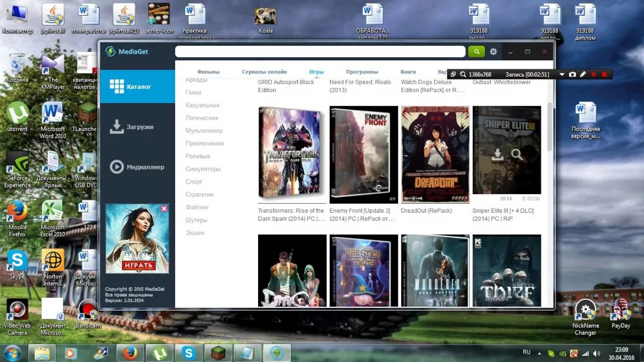Screen dimensions: 644x362
Task: Select the Koala desktop icon
Action: pos(265,21)
